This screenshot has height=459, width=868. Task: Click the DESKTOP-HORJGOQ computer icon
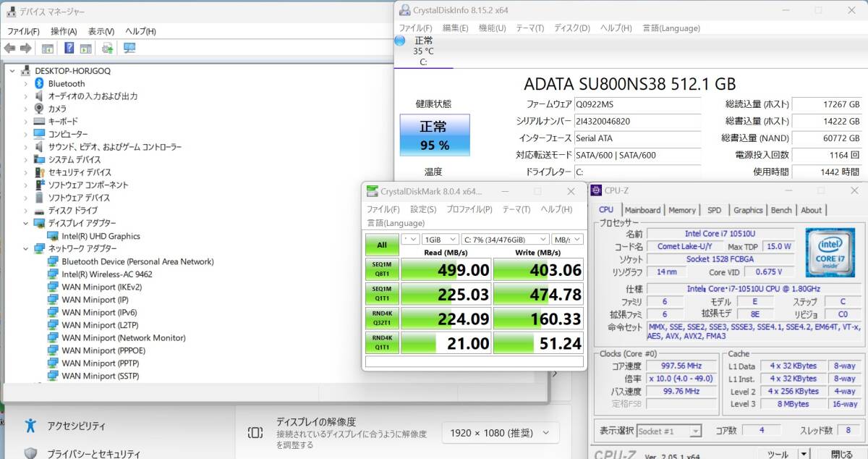26,71
